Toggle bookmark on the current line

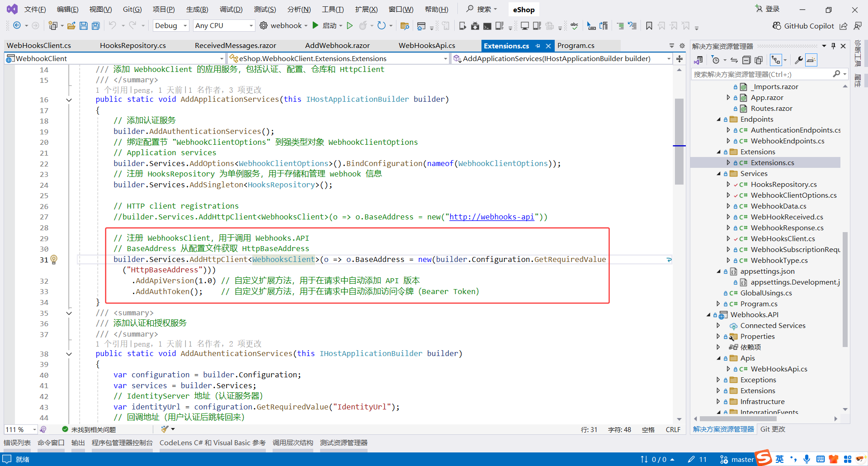point(649,26)
